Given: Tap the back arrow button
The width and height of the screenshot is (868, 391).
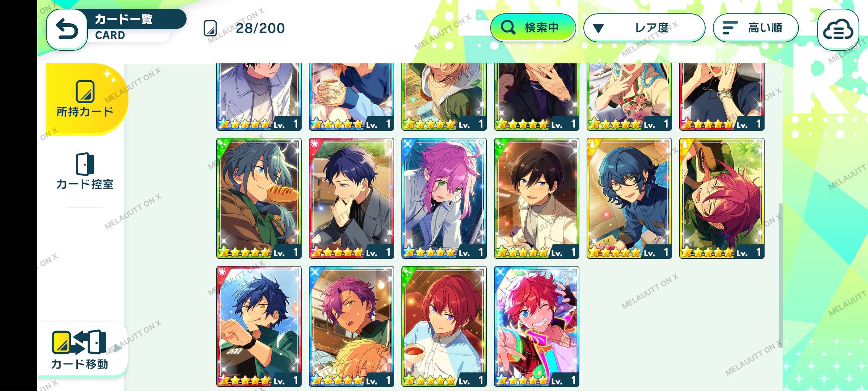Looking at the screenshot, I should point(67,29).
